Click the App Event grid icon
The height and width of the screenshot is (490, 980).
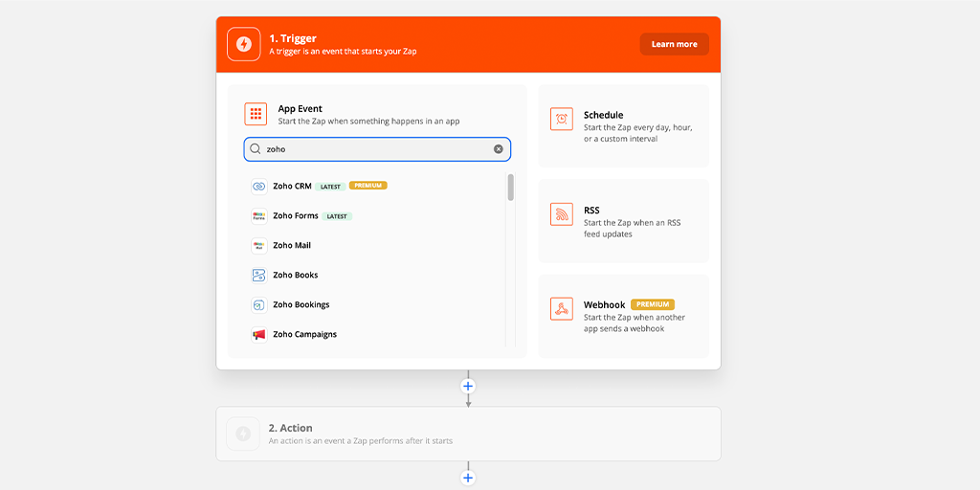click(x=256, y=114)
